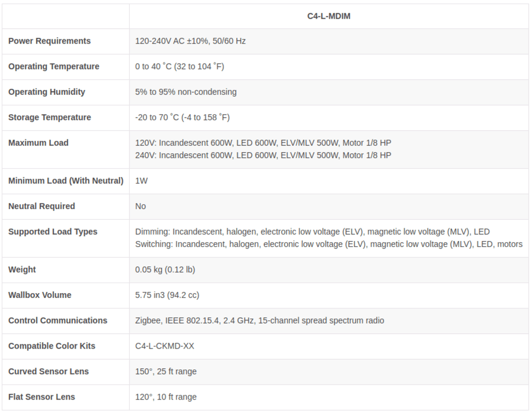The width and height of the screenshot is (532, 414).
Task: Select the Flat Sensor Lens label
Action: [41, 397]
